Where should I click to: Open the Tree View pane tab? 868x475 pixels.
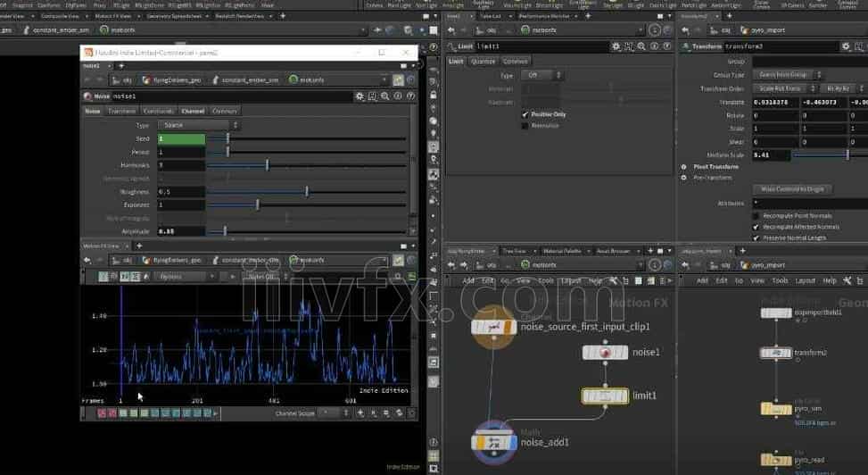[514, 251]
